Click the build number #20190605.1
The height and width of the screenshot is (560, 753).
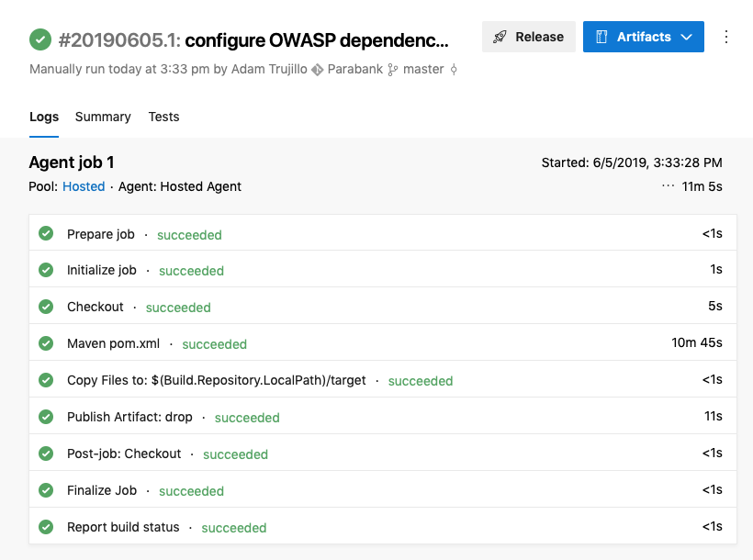(x=119, y=40)
